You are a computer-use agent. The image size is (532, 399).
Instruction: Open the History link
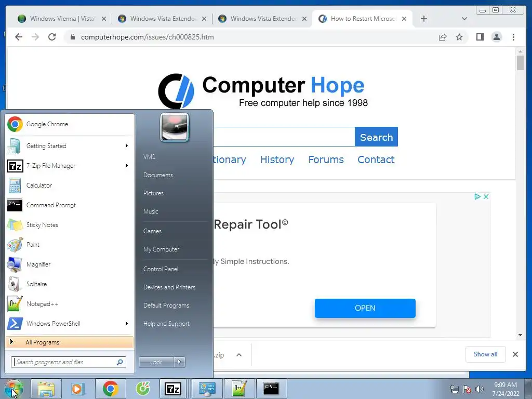click(x=277, y=159)
